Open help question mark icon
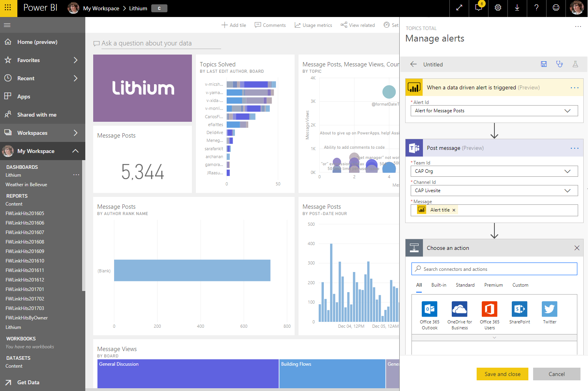Image resolution: width=588 pixels, height=391 pixels. coord(537,8)
